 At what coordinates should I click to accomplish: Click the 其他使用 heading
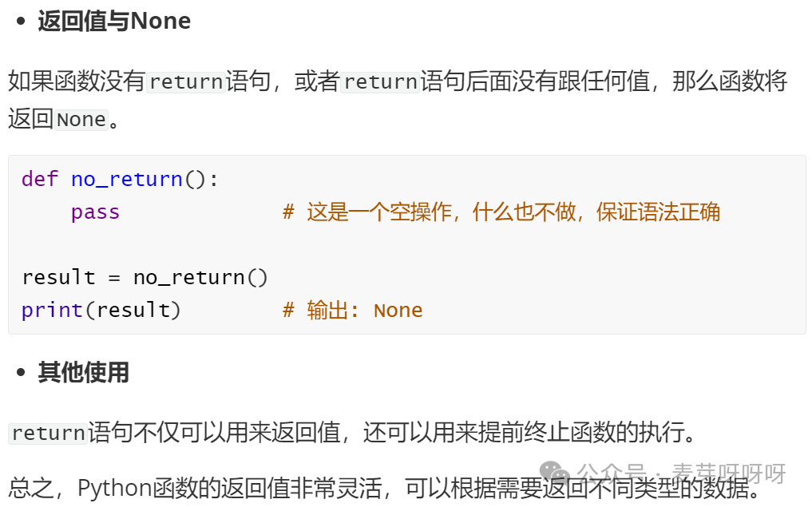click(x=83, y=372)
